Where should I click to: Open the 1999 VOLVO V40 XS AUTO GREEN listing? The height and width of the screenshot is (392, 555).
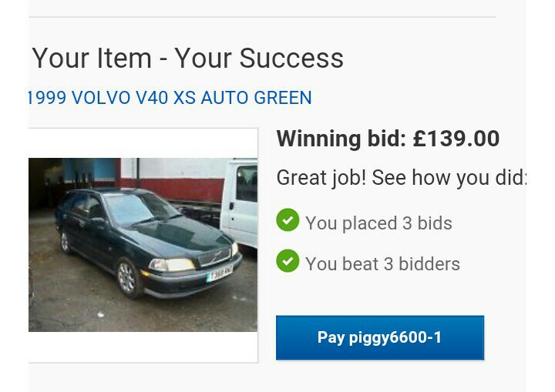pyautogui.click(x=170, y=98)
